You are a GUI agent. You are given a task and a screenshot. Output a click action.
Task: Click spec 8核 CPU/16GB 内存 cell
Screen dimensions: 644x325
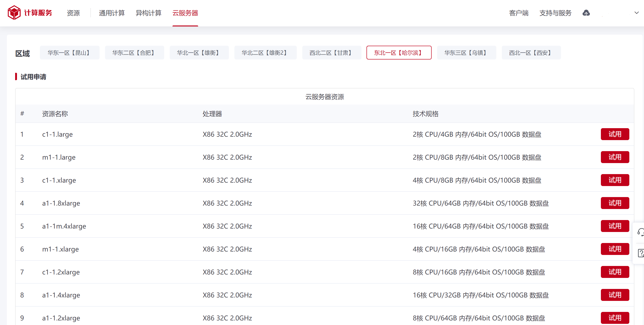(479, 272)
